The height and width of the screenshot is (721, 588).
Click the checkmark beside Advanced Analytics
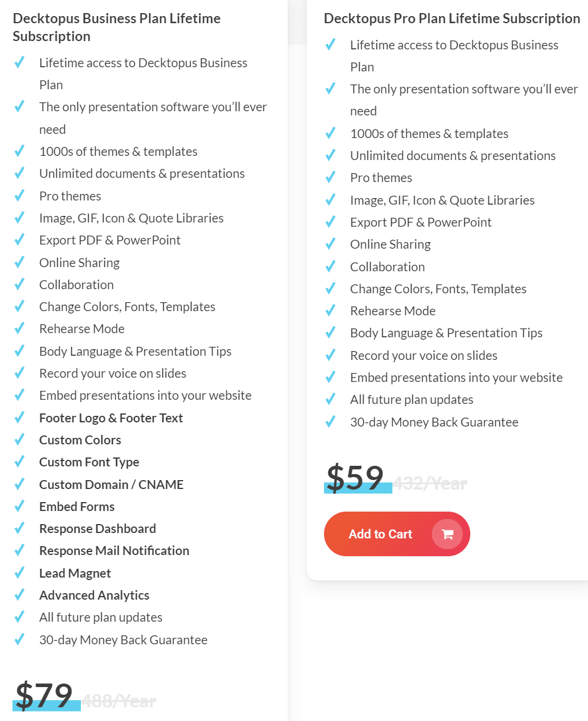20,594
